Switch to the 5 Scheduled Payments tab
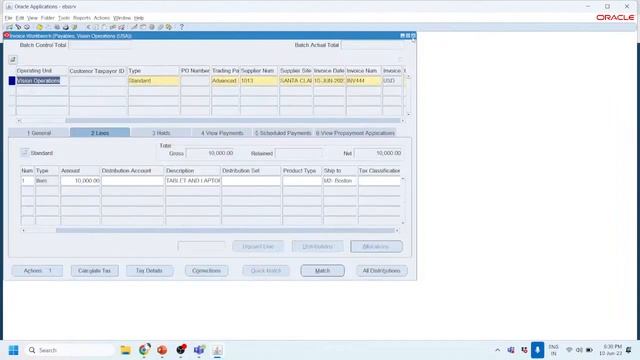The image size is (640, 360). pos(283,133)
